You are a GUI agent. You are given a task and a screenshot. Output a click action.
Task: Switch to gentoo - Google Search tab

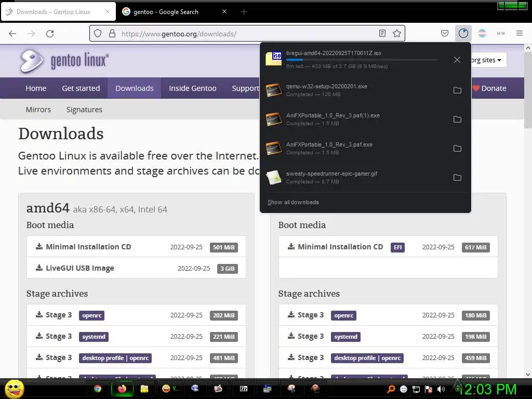pos(175,11)
